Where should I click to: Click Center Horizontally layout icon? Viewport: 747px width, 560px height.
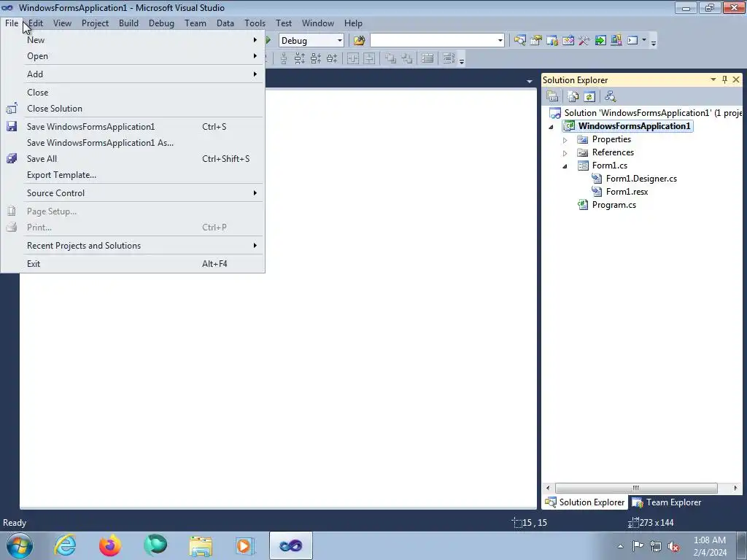(x=352, y=58)
